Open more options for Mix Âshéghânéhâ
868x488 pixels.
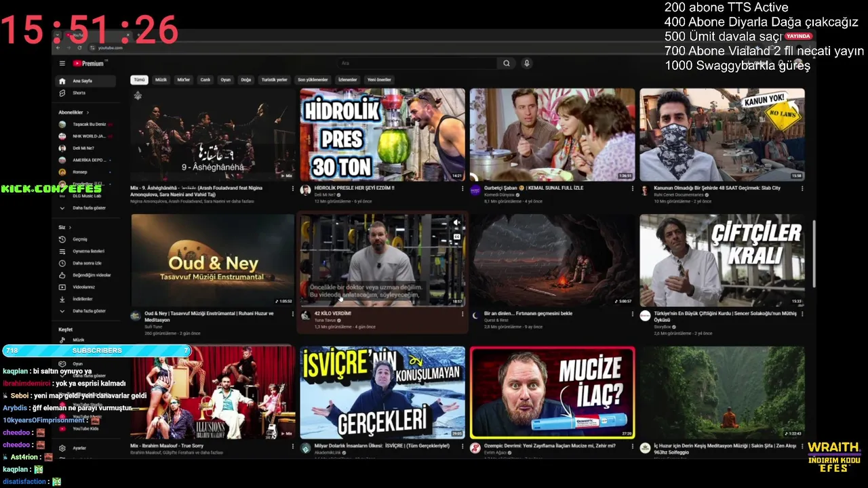pyautogui.click(x=292, y=189)
